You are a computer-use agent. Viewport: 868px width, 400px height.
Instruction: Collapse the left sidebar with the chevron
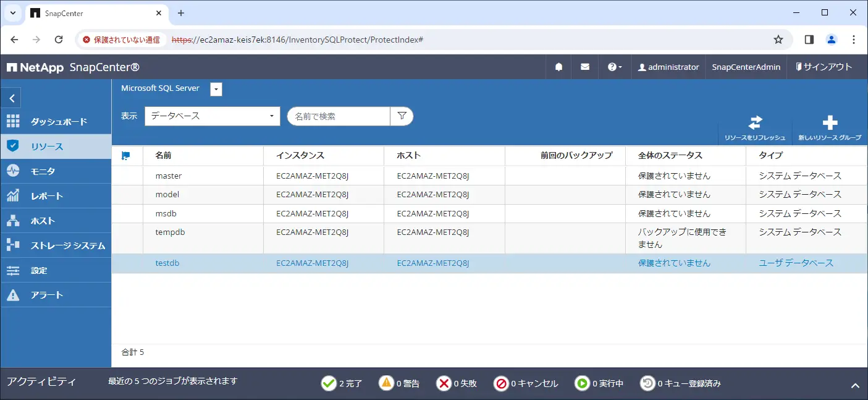point(12,98)
